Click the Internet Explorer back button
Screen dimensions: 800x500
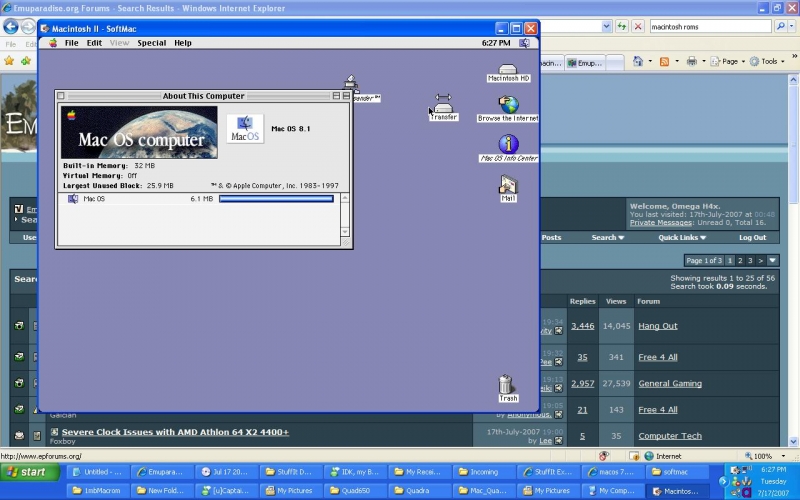tap(11, 27)
